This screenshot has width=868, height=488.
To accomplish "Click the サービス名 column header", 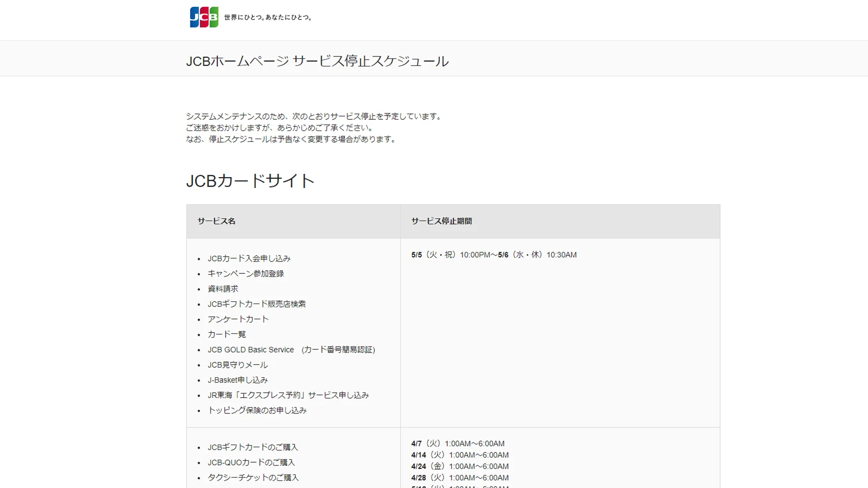I will click(217, 221).
